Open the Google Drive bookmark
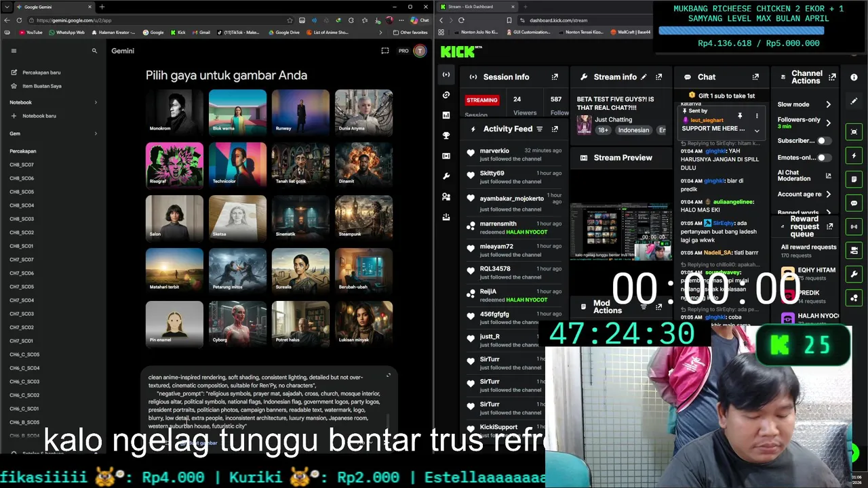This screenshot has height=488, width=868. (x=284, y=32)
